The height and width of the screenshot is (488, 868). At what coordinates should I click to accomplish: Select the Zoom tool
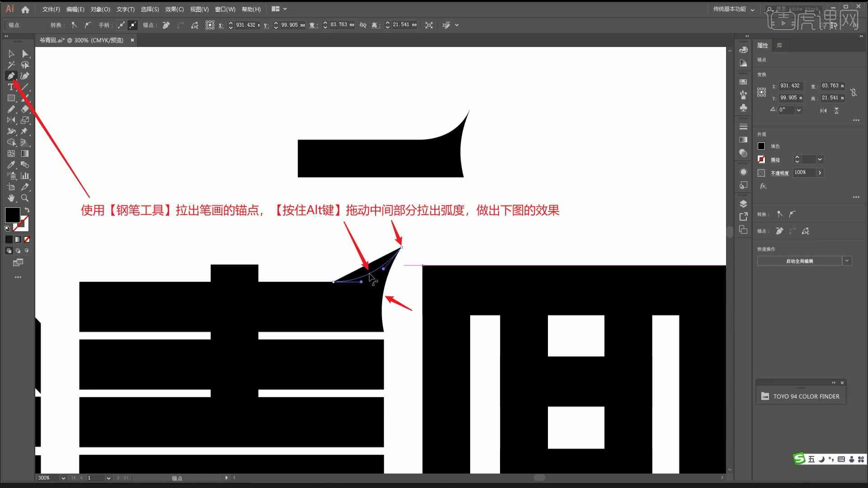[24, 197]
